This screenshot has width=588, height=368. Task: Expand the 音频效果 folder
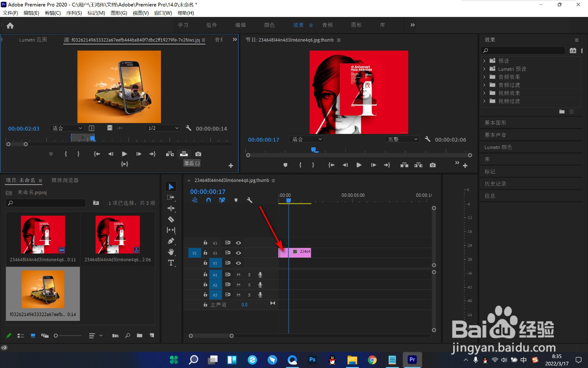484,77
